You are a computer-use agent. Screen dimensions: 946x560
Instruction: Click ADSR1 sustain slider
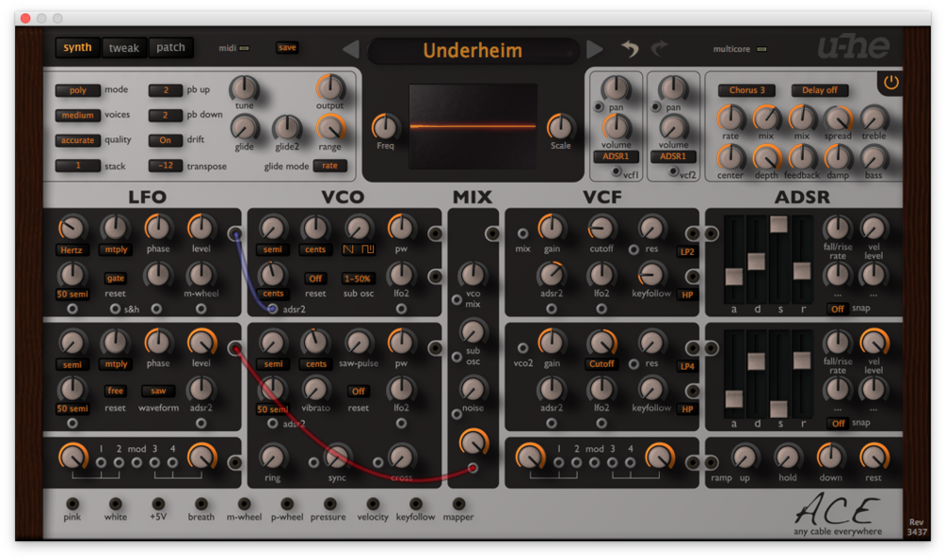(x=778, y=225)
